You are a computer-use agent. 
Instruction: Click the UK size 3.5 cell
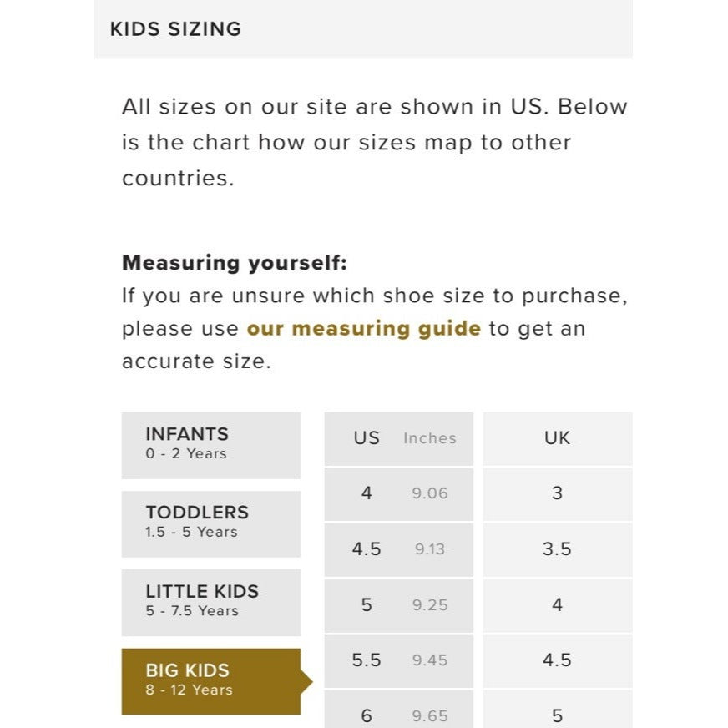pyautogui.click(x=557, y=549)
